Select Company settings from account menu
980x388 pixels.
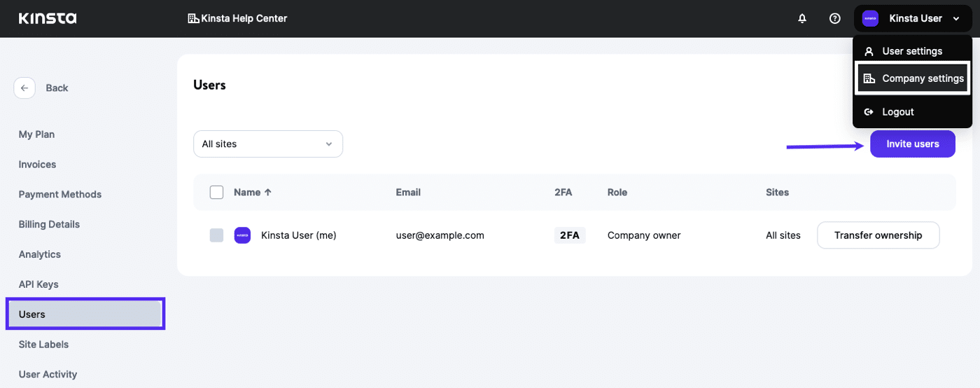click(x=912, y=78)
